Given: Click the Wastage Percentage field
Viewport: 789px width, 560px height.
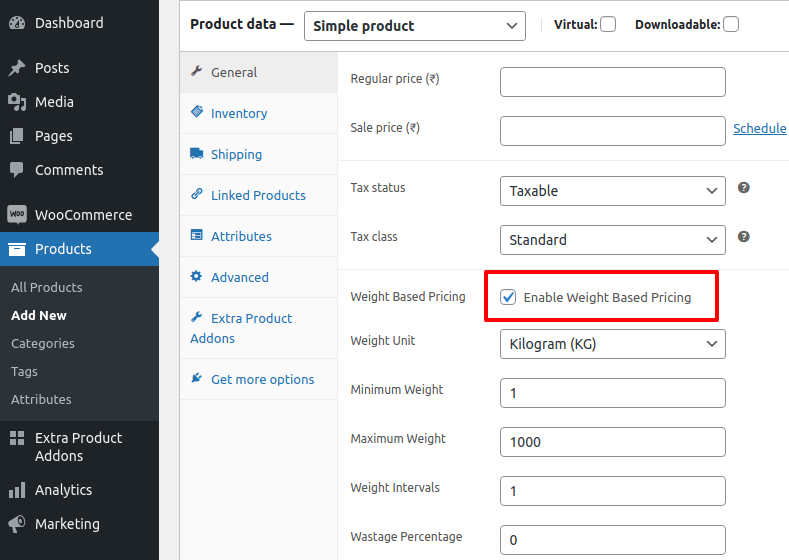Looking at the screenshot, I should point(613,540).
